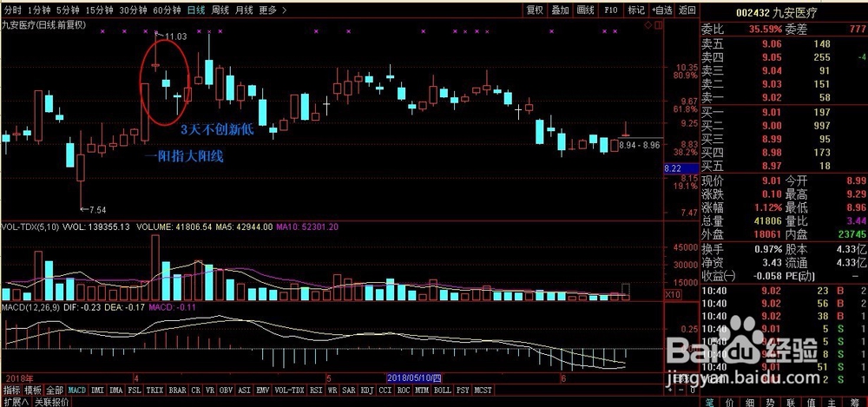The image size is (868, 407).
Task: Switch to the 分时 time-sharing view
Action: pyautogui.click(x=11, y=10)
